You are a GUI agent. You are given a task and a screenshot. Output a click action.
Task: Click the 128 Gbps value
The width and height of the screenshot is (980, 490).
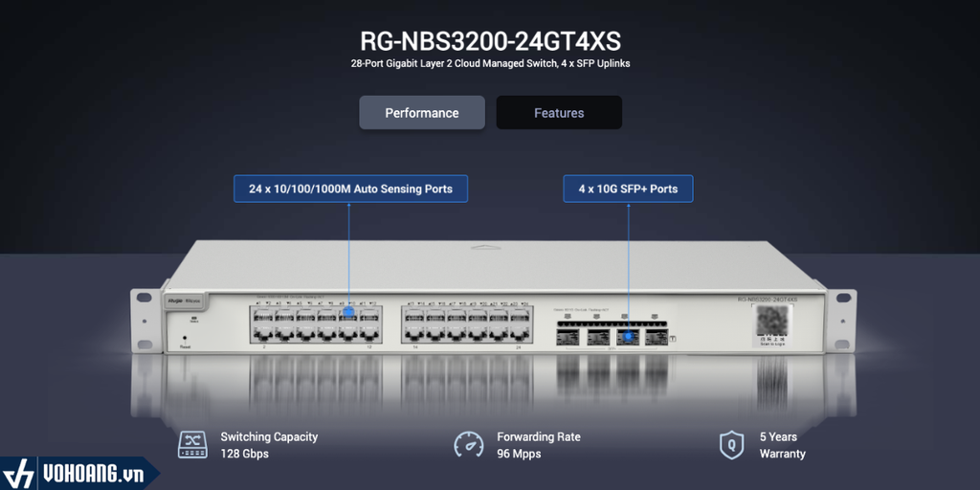[244, 454]
